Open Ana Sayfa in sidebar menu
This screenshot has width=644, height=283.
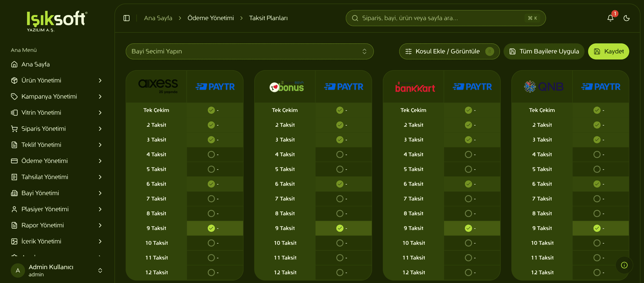57,64
